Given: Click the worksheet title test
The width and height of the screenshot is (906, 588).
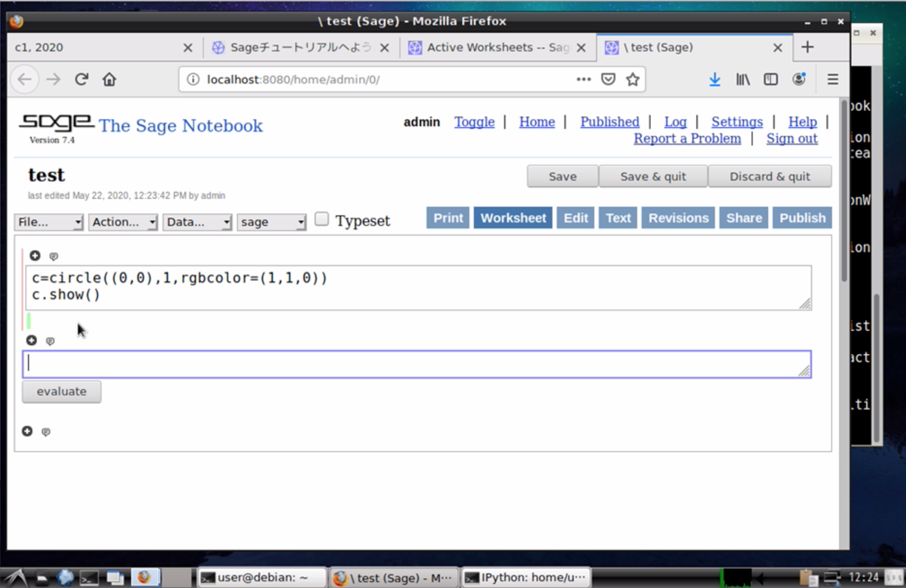Looking at the screenshot, I should click(x=46, y=175).
